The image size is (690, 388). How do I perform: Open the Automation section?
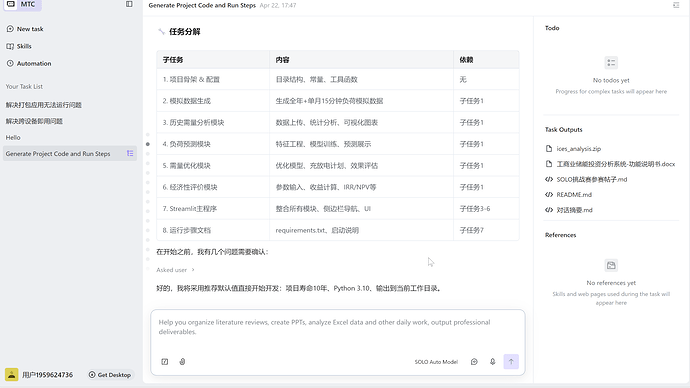pos(29,63)
